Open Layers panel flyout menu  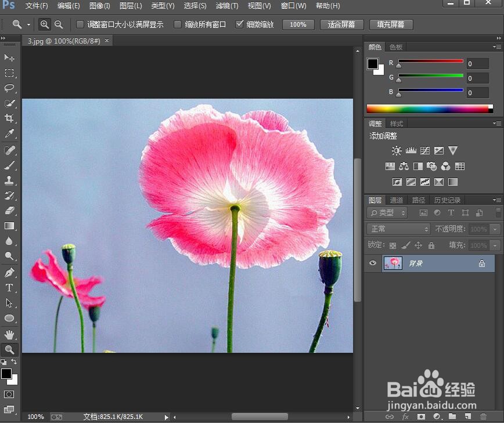point(497,200)
